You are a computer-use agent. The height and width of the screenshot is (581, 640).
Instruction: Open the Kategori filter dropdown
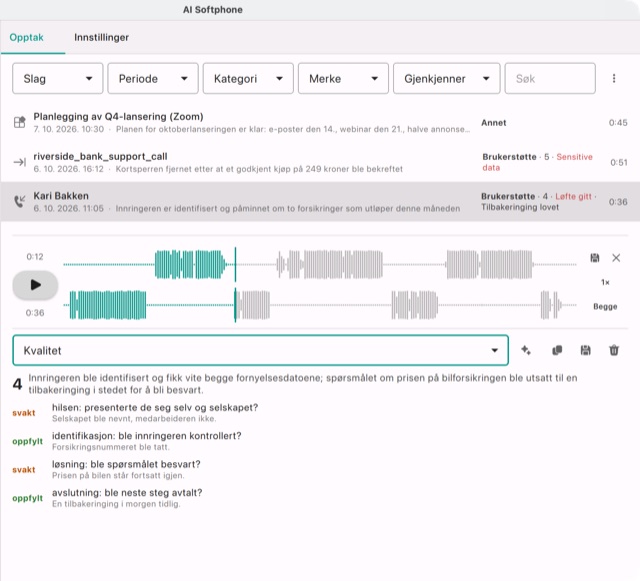pyautogui.click(x=248, y=78)
